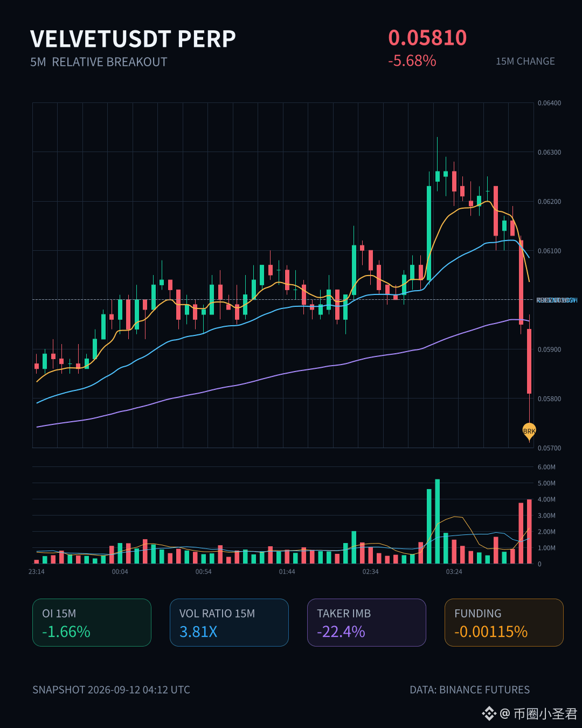
Task: Click the FUNDING rate card
Action: 504,622
